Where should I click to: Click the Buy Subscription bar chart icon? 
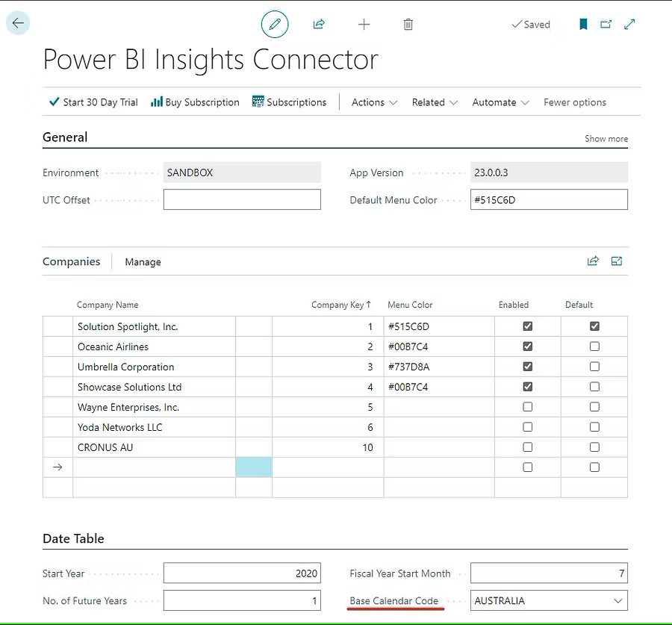(x=157, y=102)
